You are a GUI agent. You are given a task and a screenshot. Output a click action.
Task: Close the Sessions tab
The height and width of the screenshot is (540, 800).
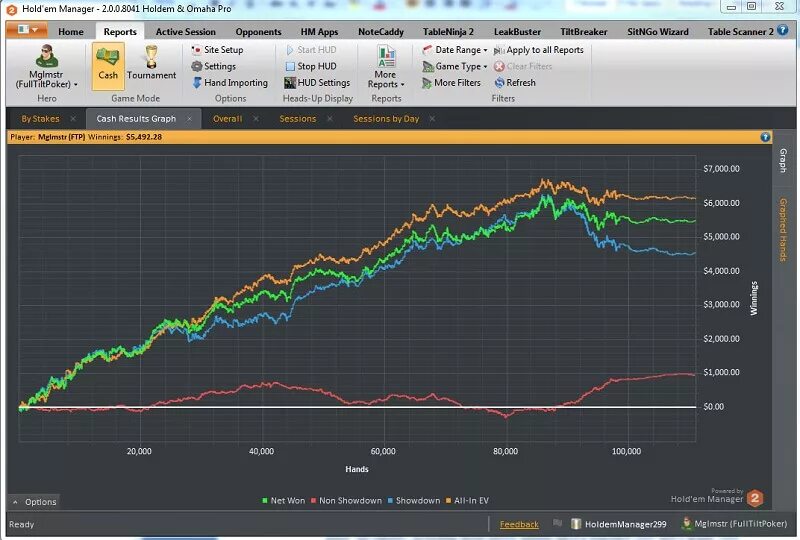pos(330,118)
